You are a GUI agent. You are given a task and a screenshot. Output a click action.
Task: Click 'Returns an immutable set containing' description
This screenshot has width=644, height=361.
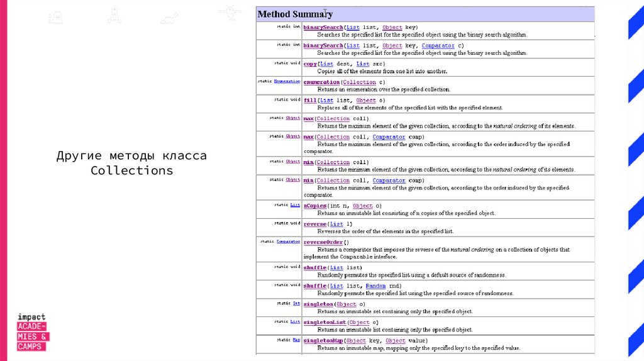click(395, 312)
